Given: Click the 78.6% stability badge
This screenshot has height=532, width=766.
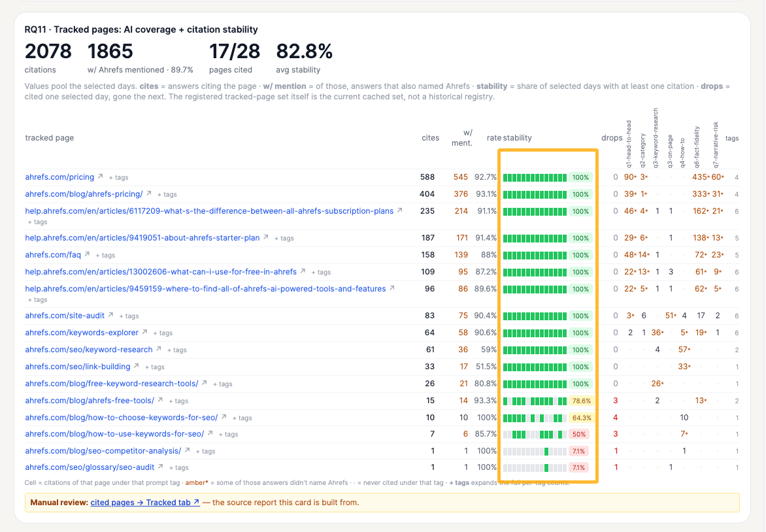Looking at the screenshot, I should coord(581,401).
